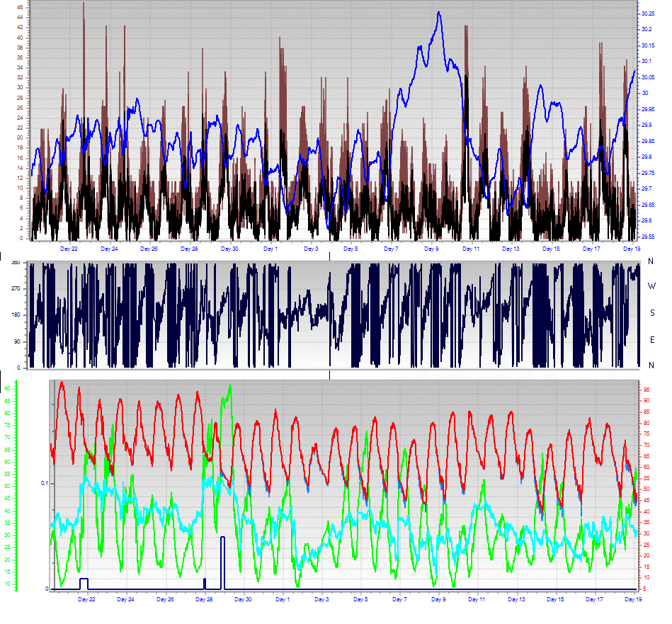Click the tall rainfall bar near Day 29
The width and height of the screenshot is (672, 624).
(x=223, y=562)
